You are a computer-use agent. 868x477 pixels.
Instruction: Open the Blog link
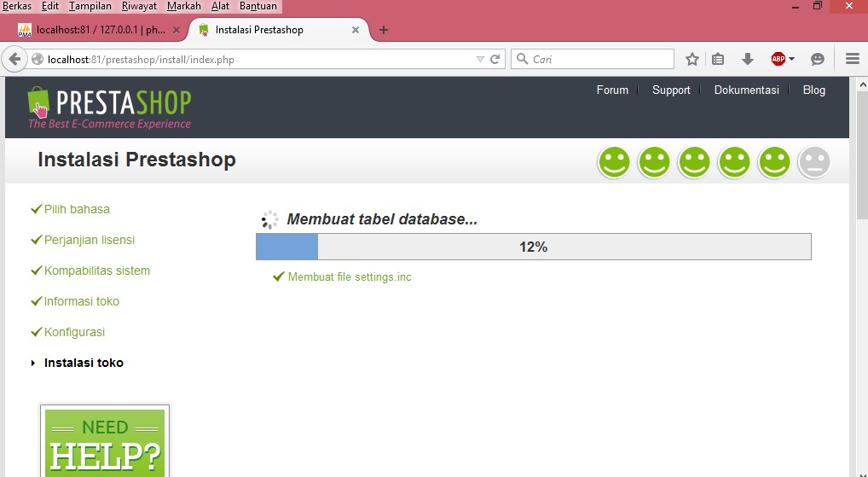pos(813,90)
